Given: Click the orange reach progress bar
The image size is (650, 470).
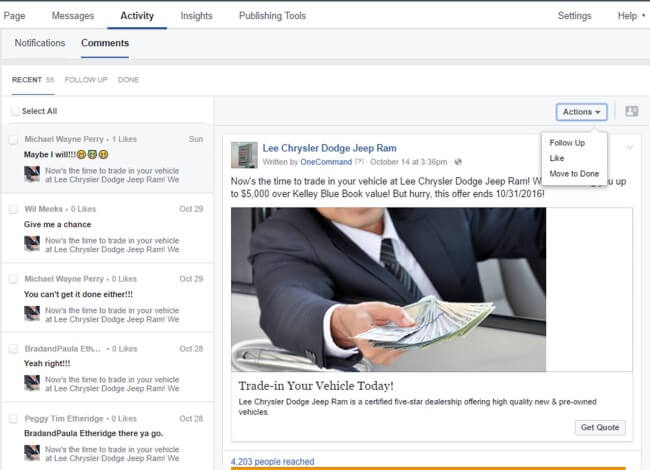Looking at the screenshot, I should point(428,467).
